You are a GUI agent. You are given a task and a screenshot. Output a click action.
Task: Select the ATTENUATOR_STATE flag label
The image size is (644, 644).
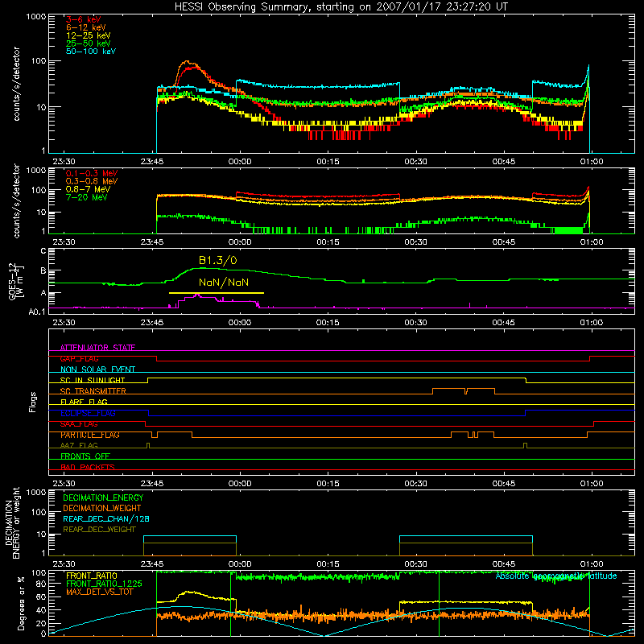click(x=97, y=348)
